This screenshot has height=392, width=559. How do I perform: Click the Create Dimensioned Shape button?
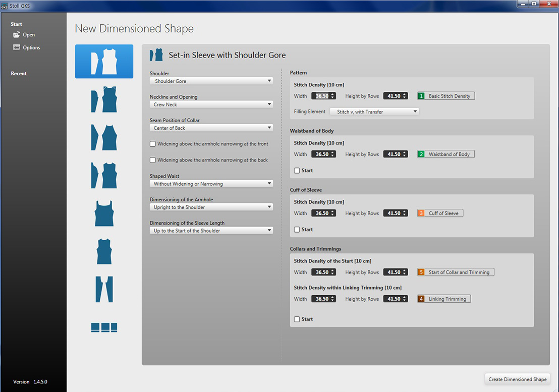point(517,379)
